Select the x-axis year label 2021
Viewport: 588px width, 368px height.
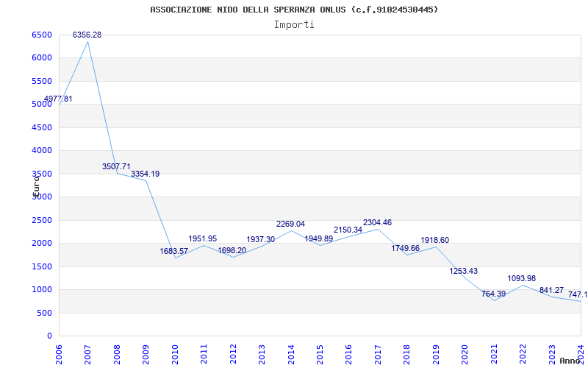pyautogui.click(x=494, y=355)
